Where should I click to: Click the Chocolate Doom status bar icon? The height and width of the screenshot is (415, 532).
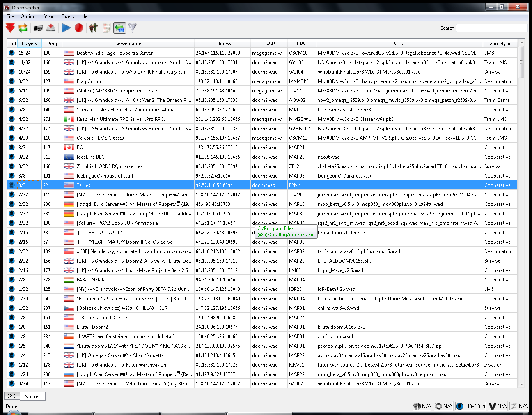point(417,406)
